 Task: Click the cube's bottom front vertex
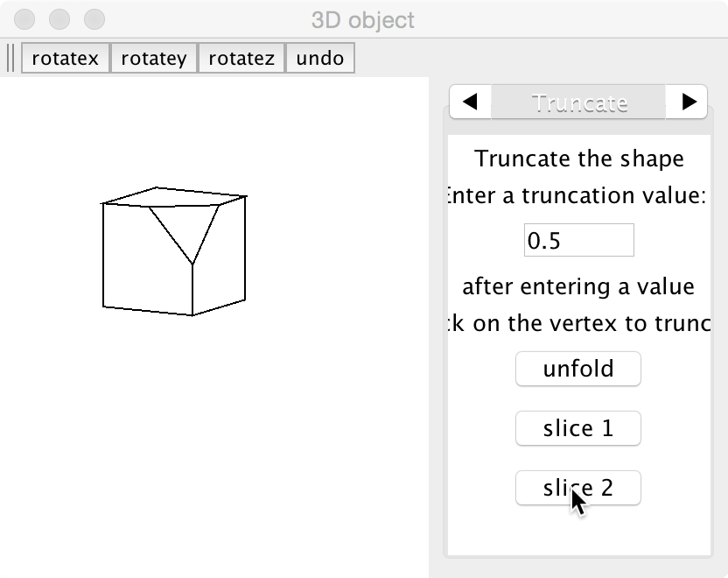(x=192, y=315)
